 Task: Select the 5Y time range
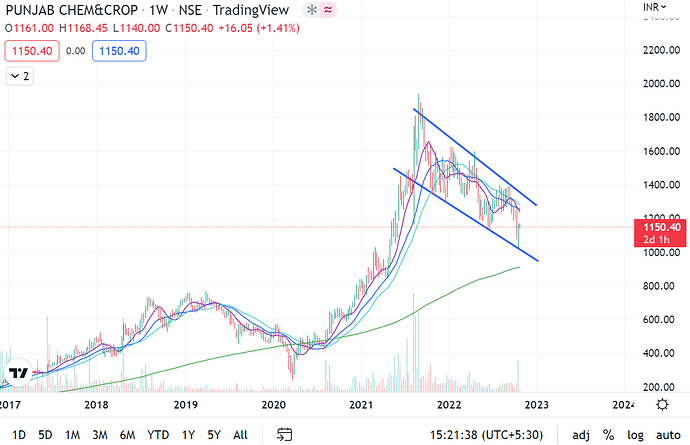(214, 435)
